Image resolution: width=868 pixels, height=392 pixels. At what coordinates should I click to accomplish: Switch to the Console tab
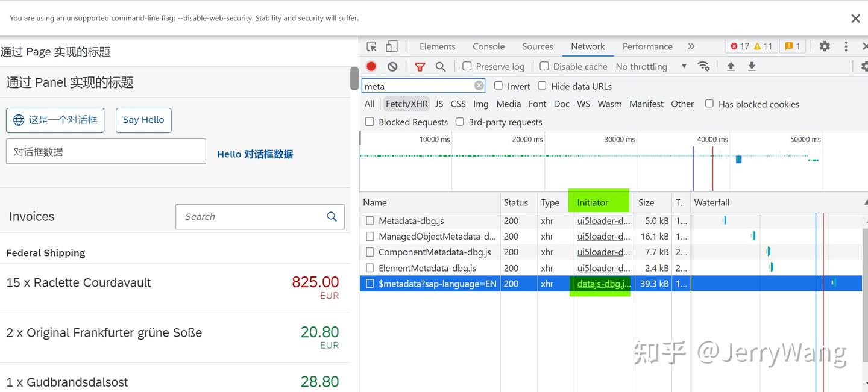point(488,46)
